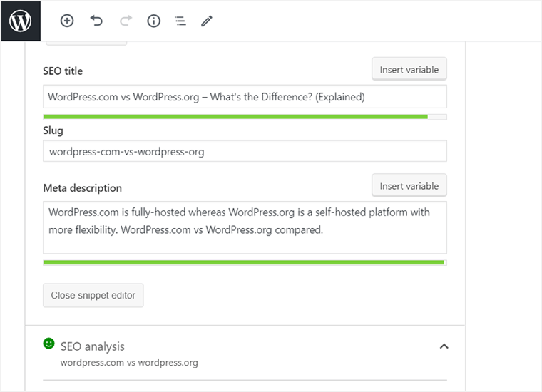The width and height of the screenshot is (542, 392).
Task: Open the block navigation list
Action: 180,21
